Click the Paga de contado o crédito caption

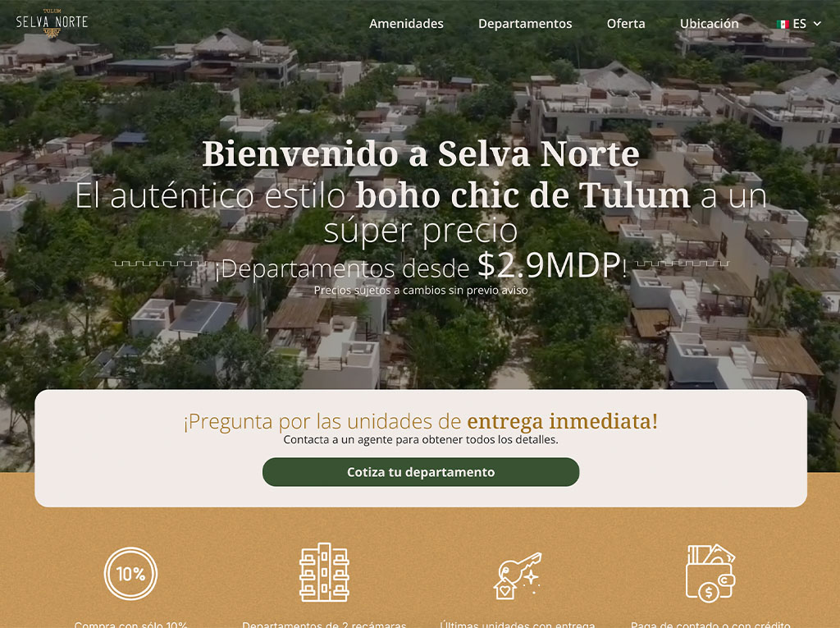(710, 624)
